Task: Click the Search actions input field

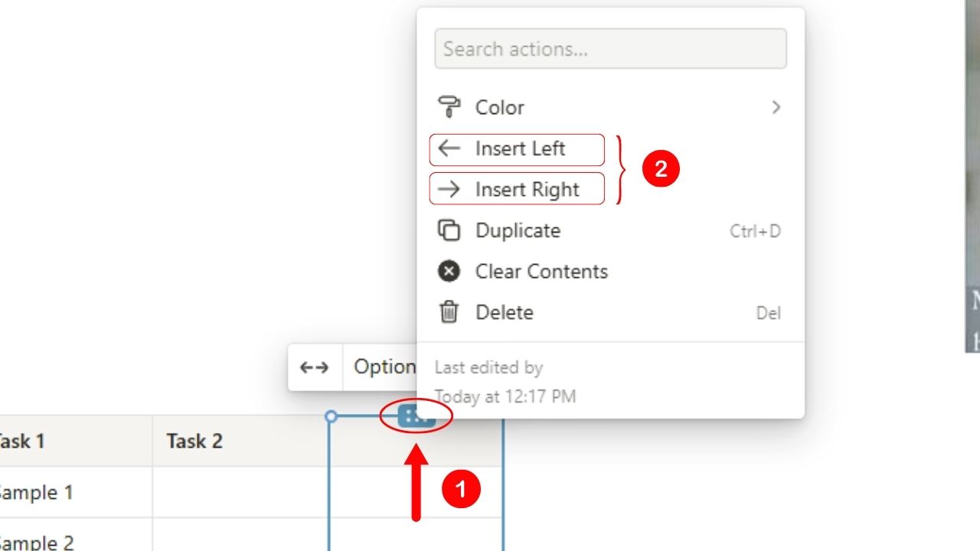Action: click(610, 48)
